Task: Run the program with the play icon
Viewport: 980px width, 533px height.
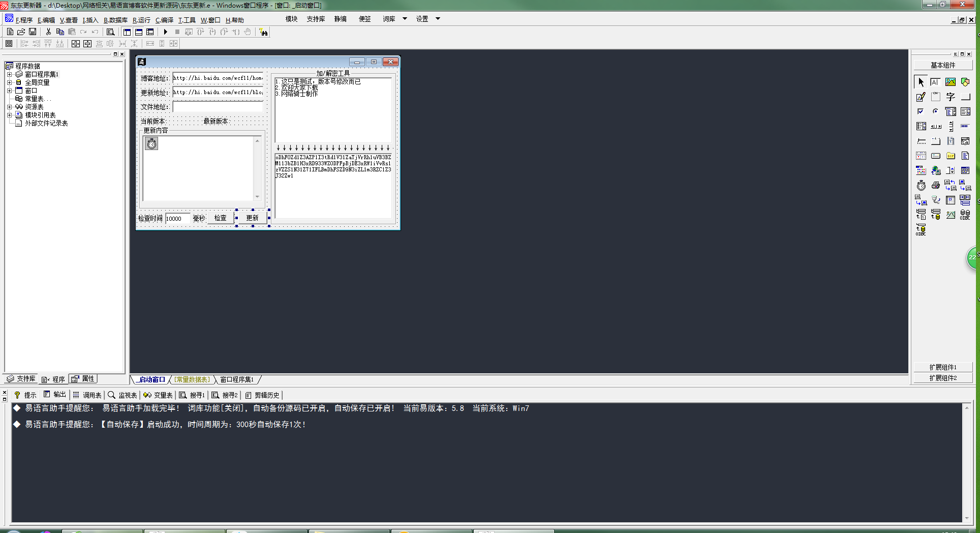Action: [165, 32]
